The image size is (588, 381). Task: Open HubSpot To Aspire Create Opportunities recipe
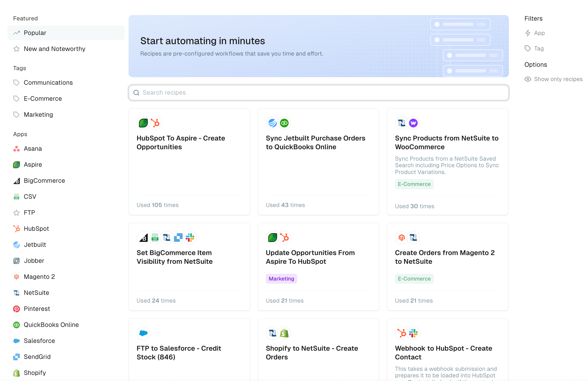click(181, 142)
